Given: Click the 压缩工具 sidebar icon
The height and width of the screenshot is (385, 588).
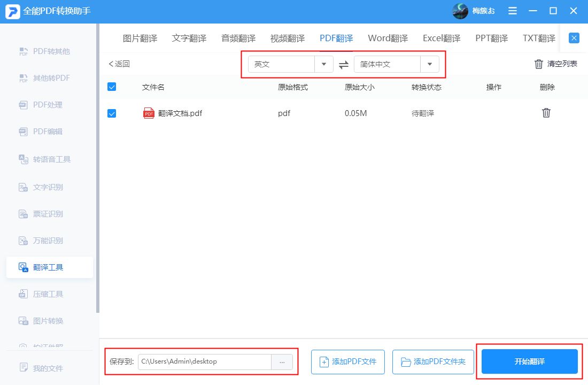Looking at the screenshot, I should tap(23, 294).
